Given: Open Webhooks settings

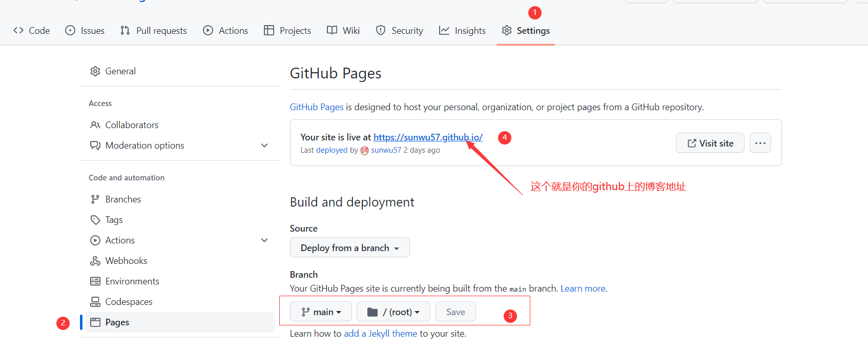Looking at the screenshot, I should coord(180,261).
